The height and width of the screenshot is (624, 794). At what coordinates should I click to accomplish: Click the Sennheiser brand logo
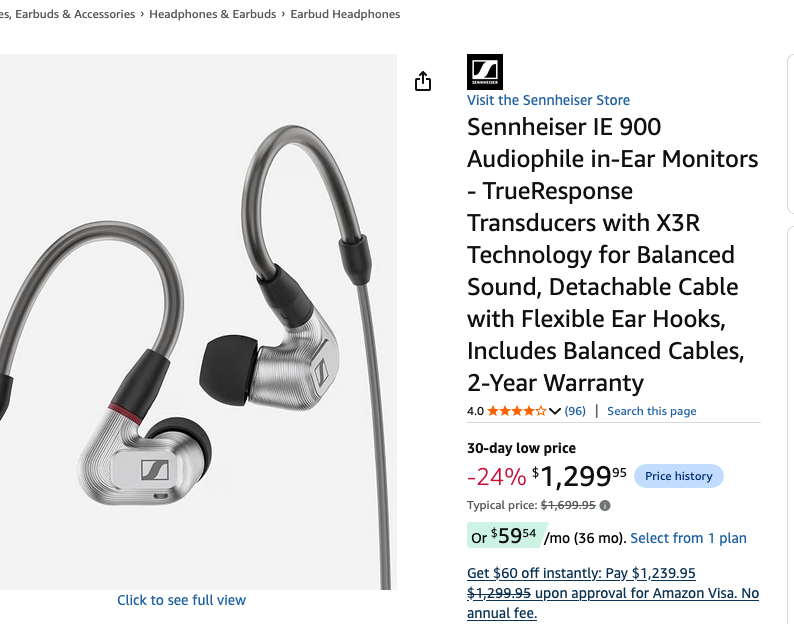[x=485, y=72]
